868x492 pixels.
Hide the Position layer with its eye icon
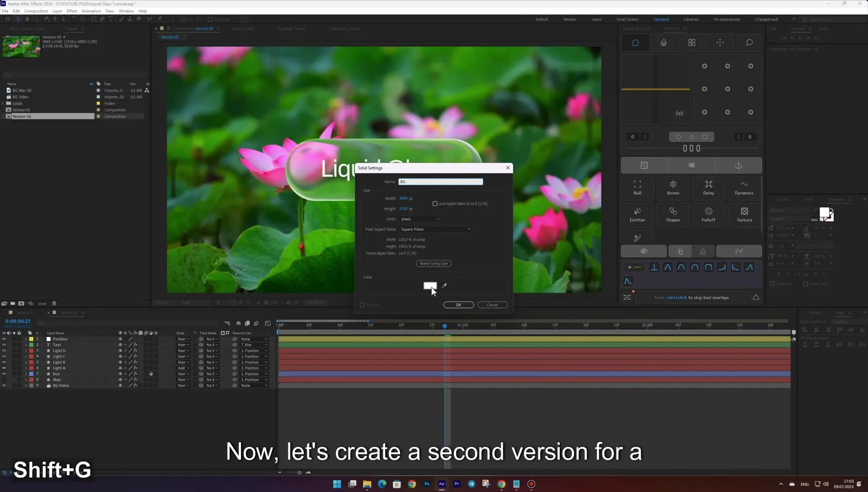[4, 339]
